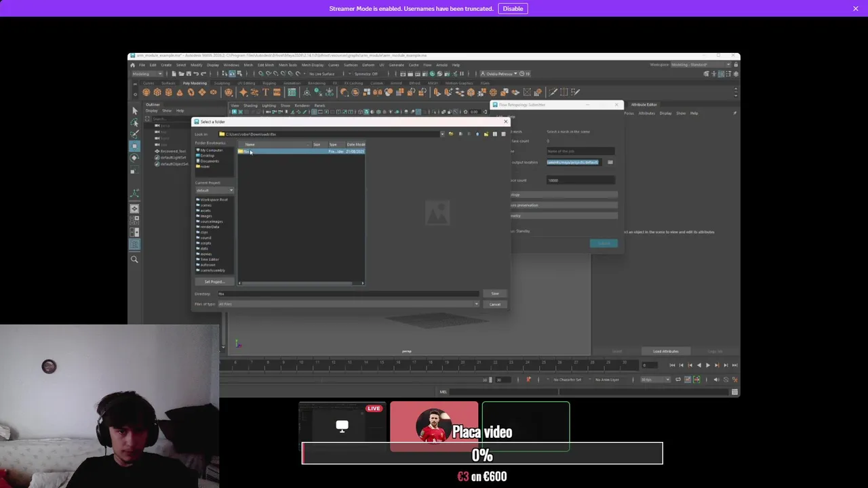Click the new scene icon in status line
This screenshot has width=868, height=488.
click(x=174, y=74)
